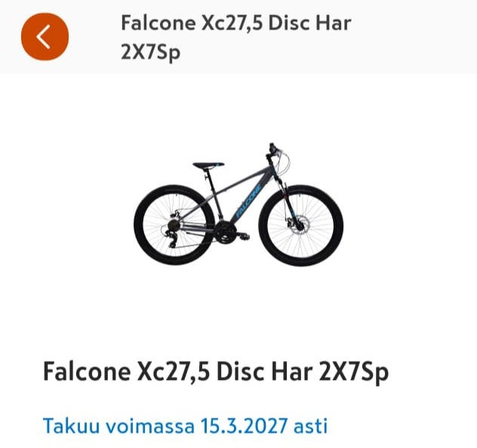Click 'asti' at end of warranty line
Image resolution: width=477 pixels, height=448 pixels.
coord(311,425)
